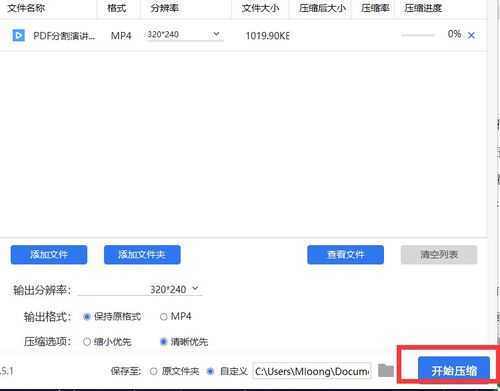Click MP4 format cell in file row
Screen dimensions: 500x391
[x=121, y=36]
